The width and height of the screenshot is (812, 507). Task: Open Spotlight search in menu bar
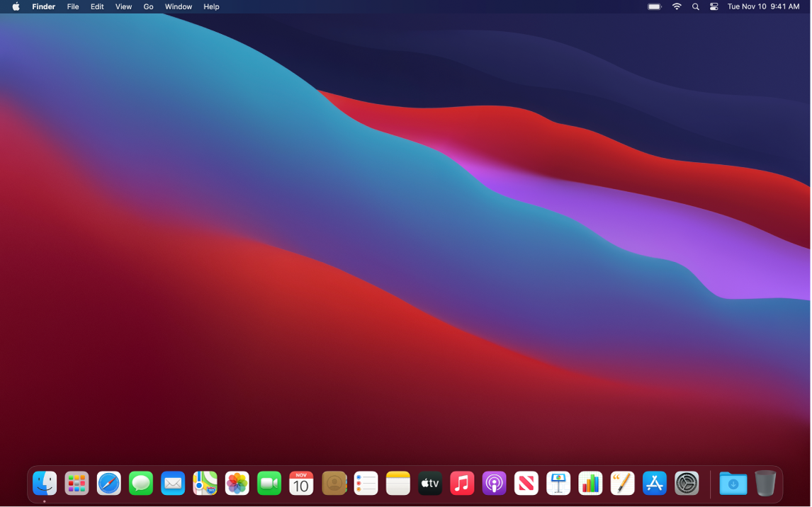(695, 6)
